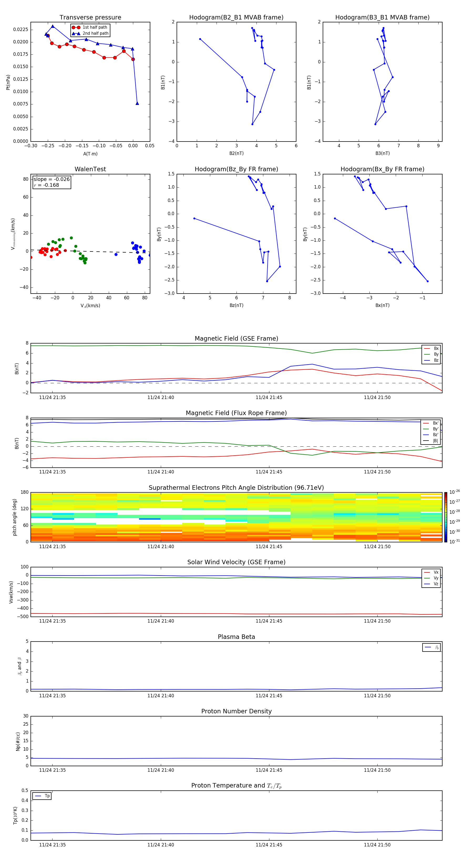Image resolution: width=473 pixels, height=868 pixels.
Task: Click the Proton Temperature and Te/Tp title
Action: (x=236, y=786)
